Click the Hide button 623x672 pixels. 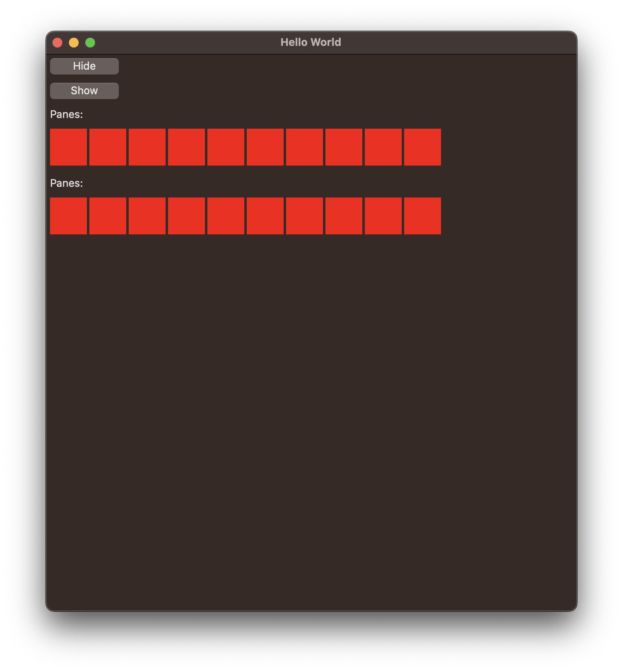(x=84, y=66)
